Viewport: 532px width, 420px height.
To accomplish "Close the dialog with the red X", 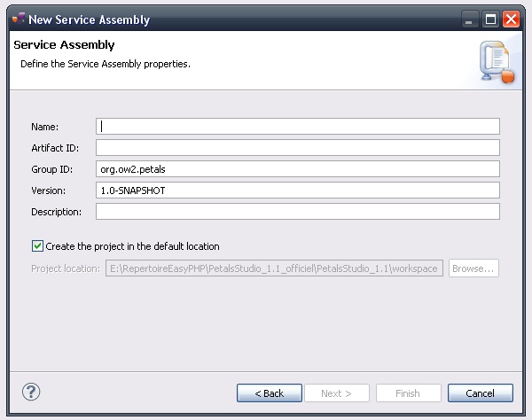I will click(511, 19).
